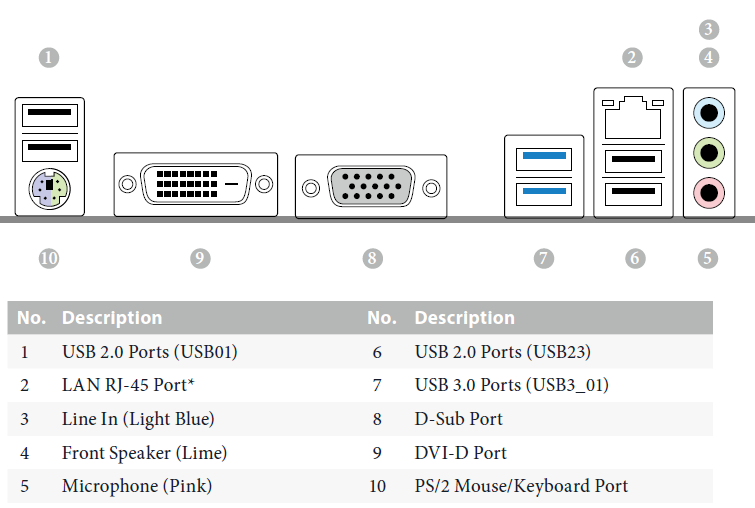Viewport: 755px width, 508px height.
Task: Click callout number 1 marker
Action: (x=49, y=58)
